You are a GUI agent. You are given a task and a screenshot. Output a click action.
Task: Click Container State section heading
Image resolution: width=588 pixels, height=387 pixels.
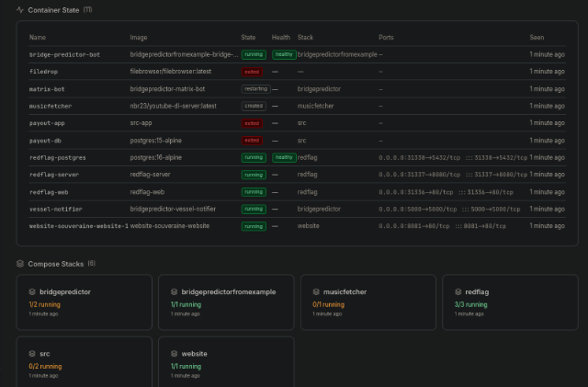coord(53,10)
